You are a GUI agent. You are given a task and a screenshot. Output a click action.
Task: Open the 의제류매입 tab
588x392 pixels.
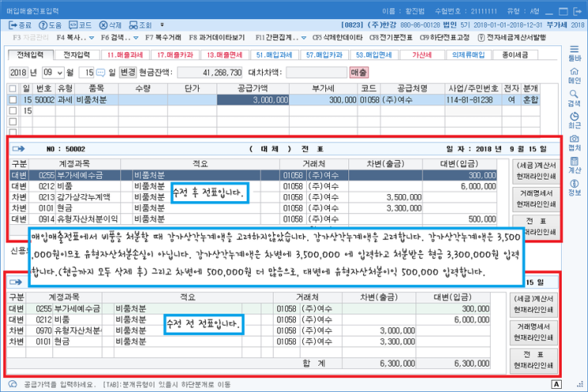pos(469,55)
